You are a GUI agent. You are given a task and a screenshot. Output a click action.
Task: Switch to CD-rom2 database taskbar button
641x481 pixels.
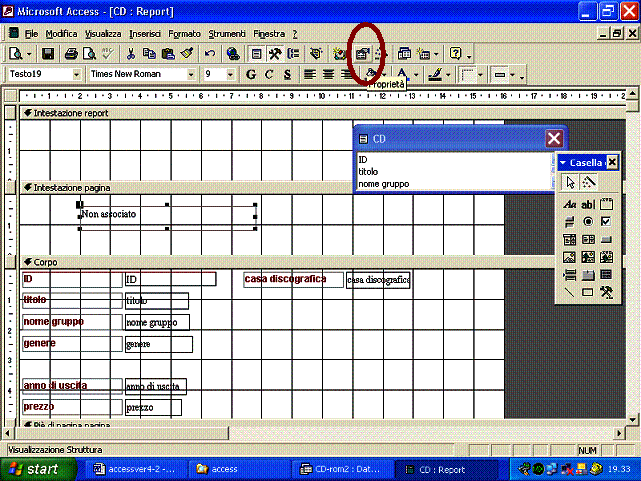coord(343,469)
